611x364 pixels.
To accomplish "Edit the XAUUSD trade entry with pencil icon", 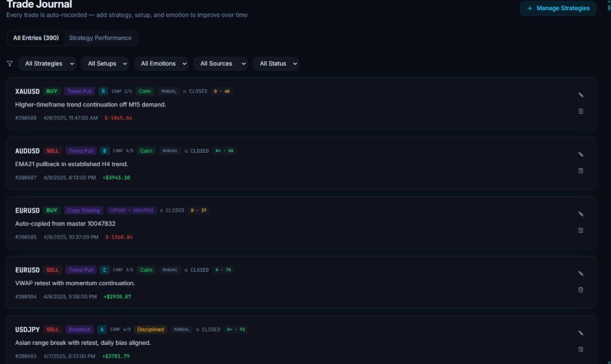I will coord(580,95).
